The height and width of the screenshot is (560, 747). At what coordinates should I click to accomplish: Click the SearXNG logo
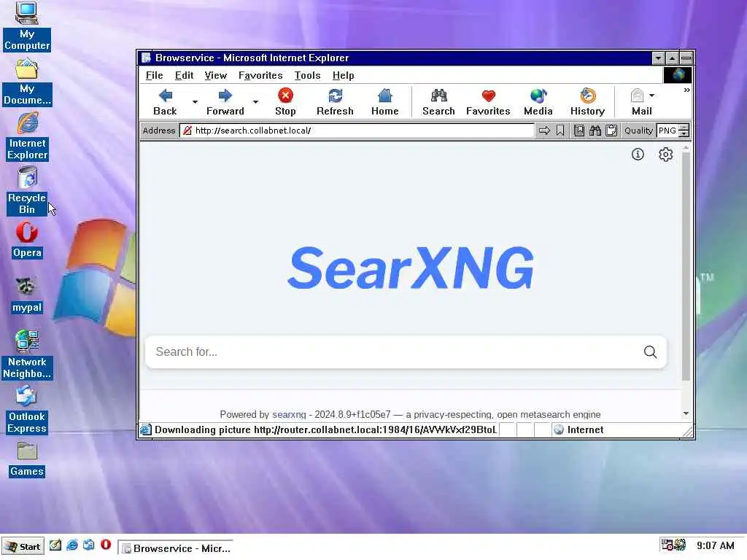coord(410,268)
